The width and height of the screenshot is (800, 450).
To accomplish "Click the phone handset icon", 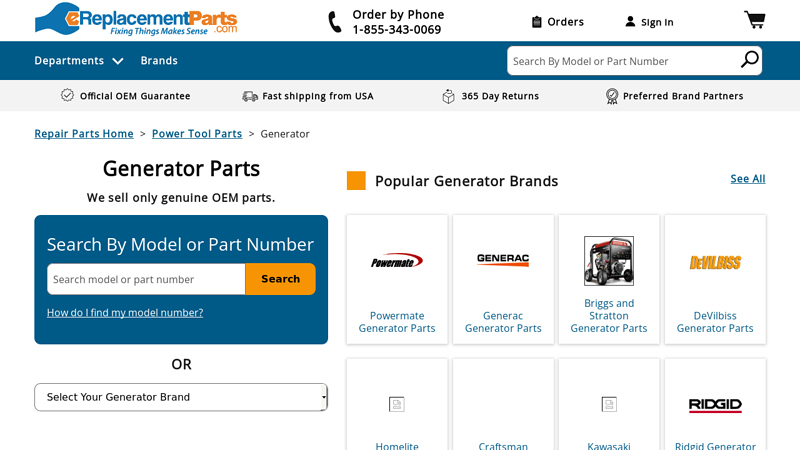I will [334, 22].
